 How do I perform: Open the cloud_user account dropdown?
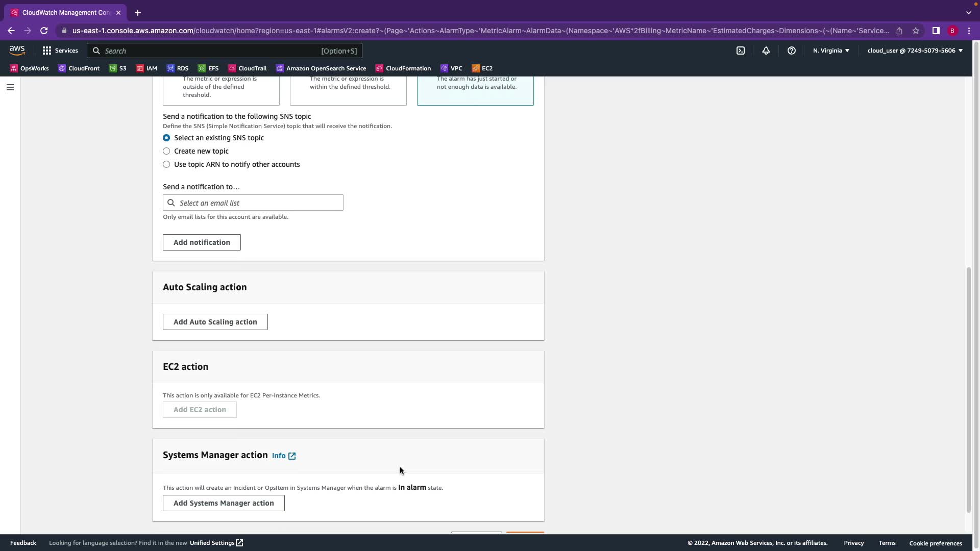[915, 51]
